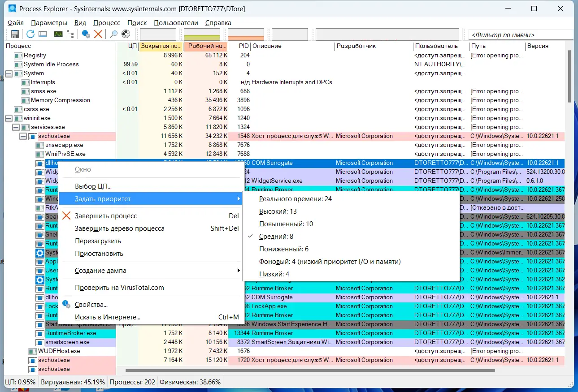Open the System Information graph icon

tap(58, 34)
